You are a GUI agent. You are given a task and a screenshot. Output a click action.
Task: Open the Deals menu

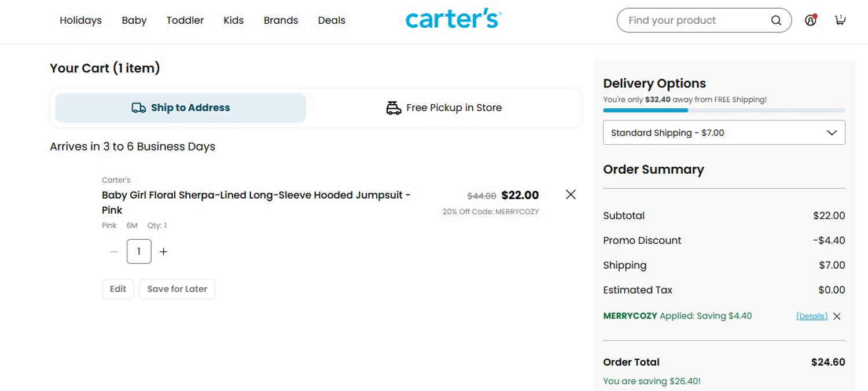click(332, 20)
